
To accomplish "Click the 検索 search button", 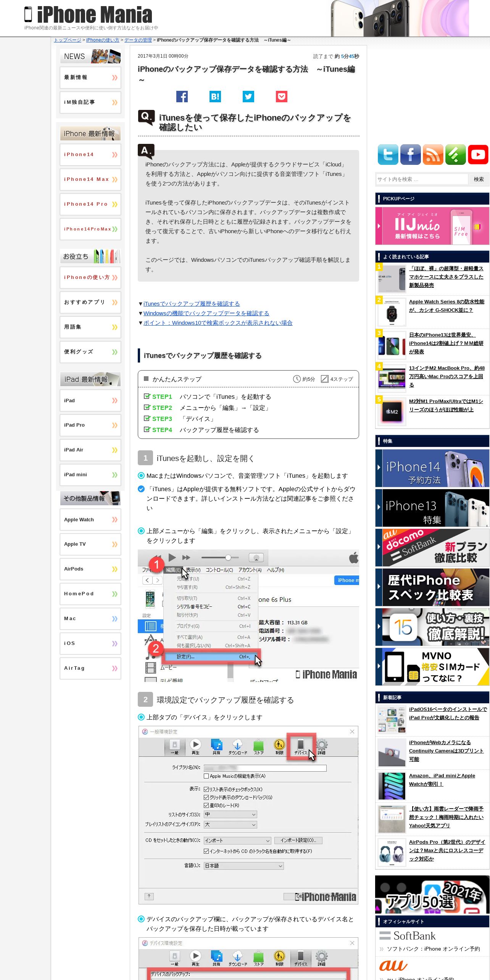I will click(479, 179).
